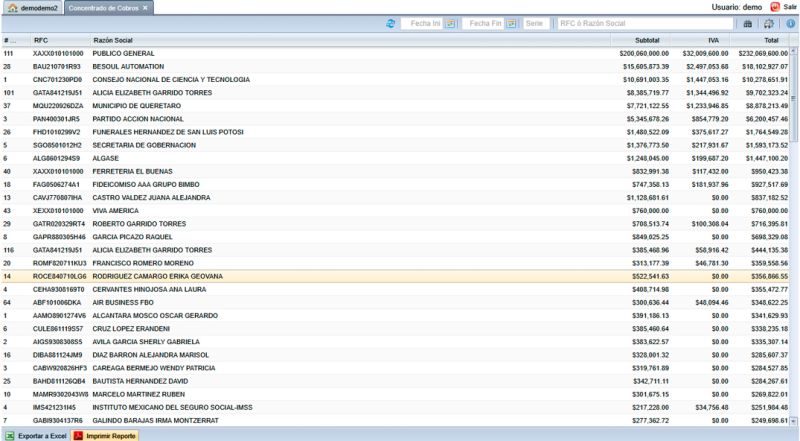
Task: Click the red Salir logout icon
Action: click(x=775, y=7)
